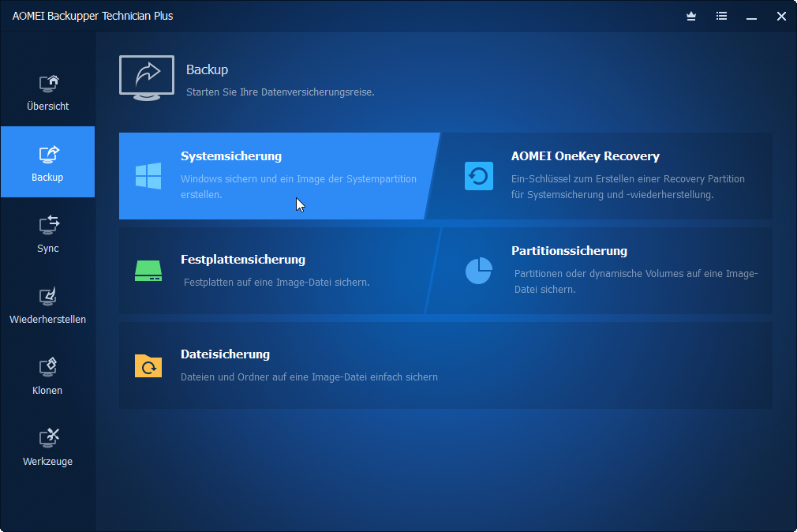
Task: Click the OneKey Recovery refresh icon
Action: pyautogui.click(x=479, y=176)
